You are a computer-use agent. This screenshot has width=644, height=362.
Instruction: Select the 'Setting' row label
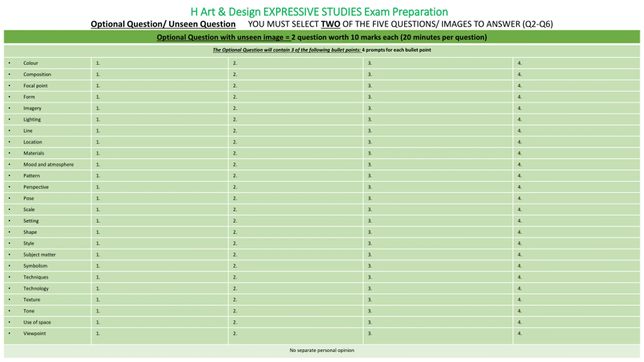click(31, 221)
